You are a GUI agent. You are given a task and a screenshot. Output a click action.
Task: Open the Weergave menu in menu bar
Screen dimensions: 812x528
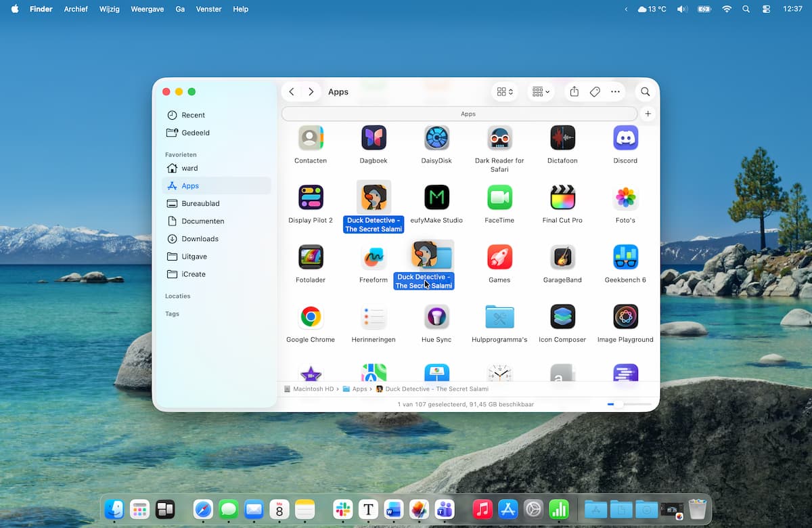tap(147, 9)
